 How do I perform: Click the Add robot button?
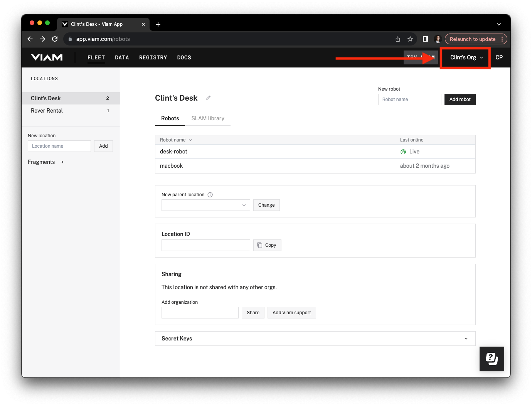click(460, 99)
